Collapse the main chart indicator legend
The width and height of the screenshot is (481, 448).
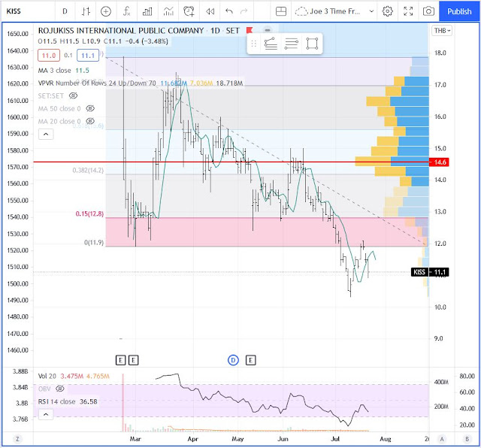46,134
